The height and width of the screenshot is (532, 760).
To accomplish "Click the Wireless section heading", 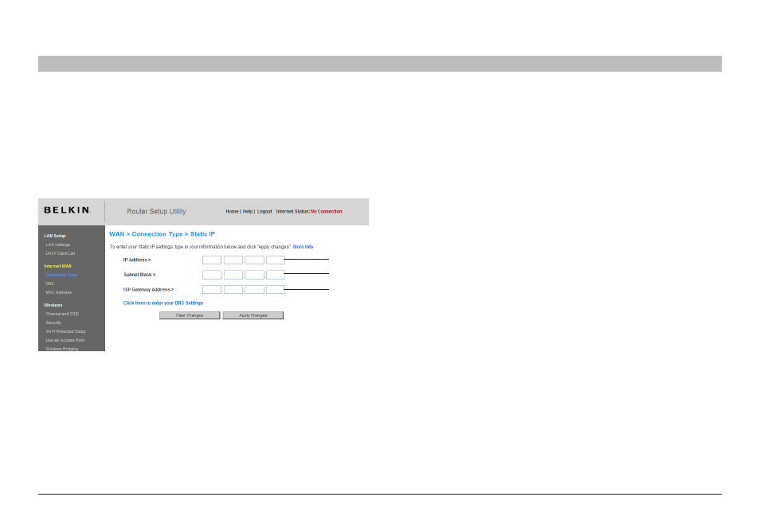I will tap(53, 305).
